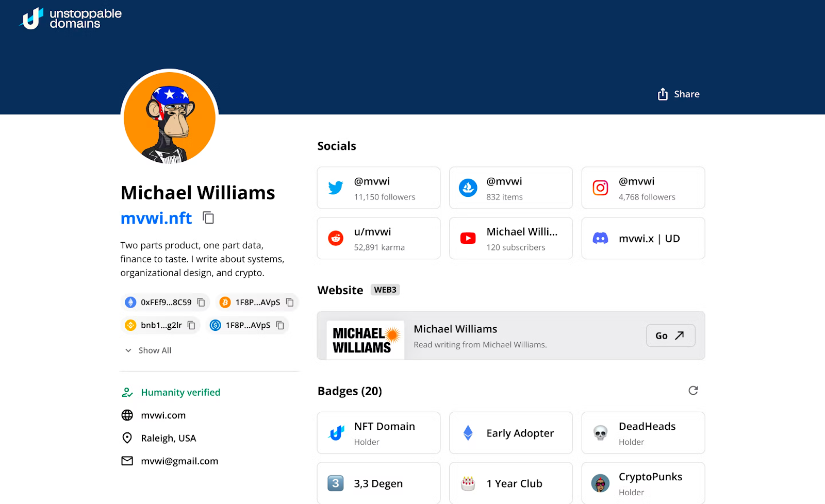
Task: Open the DeadHeads Holder badge skull icon
Action: coord(600,433)
